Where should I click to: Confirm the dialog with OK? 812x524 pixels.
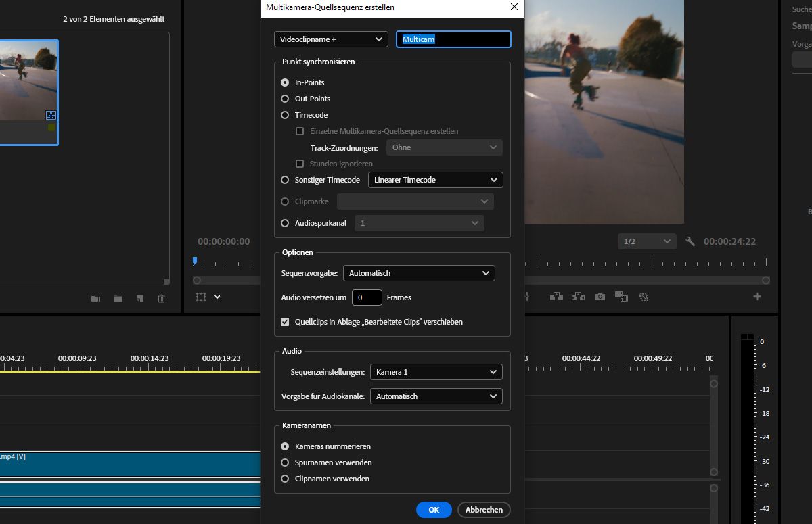coord(434,510)
